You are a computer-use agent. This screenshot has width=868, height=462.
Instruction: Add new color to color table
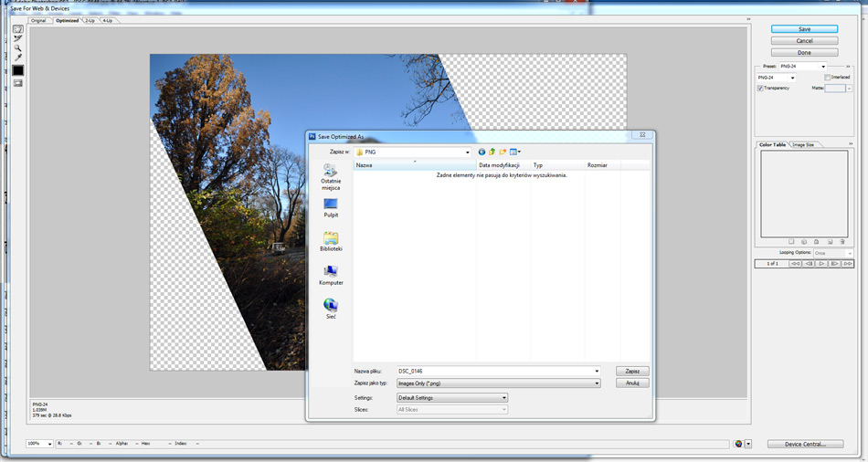click(830, 242)
